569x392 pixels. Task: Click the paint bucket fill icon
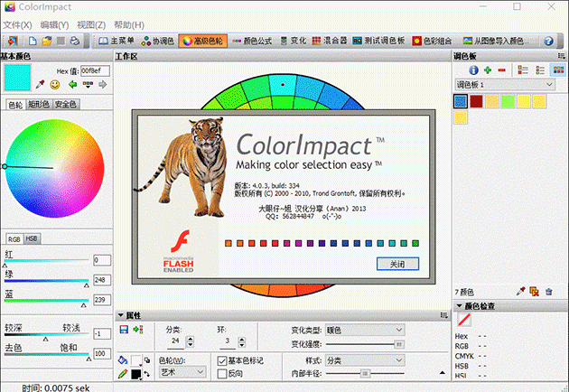[x=123, y=359]
